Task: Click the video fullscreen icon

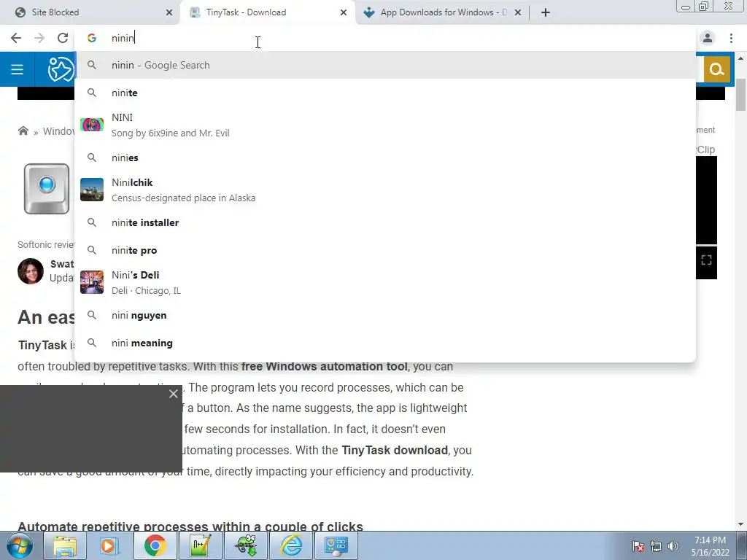Action: tap(706, 260)
